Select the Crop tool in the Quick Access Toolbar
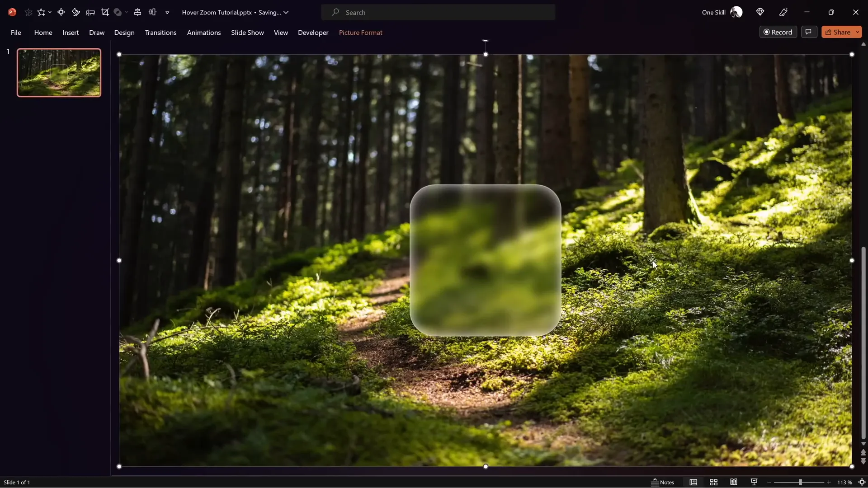The height and width of the screenshot is (488, 868). [x=105, y=12]
